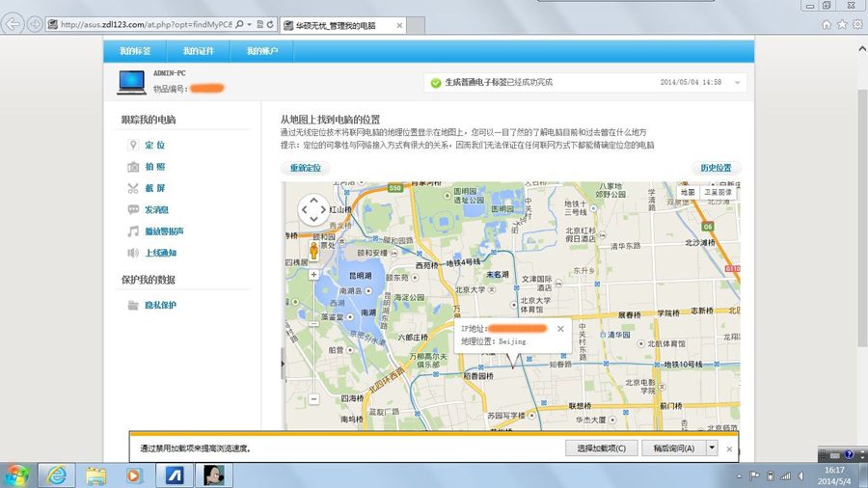The image size is (868, 488).
Task: Switch to 地图 map view
Action: 688,192
